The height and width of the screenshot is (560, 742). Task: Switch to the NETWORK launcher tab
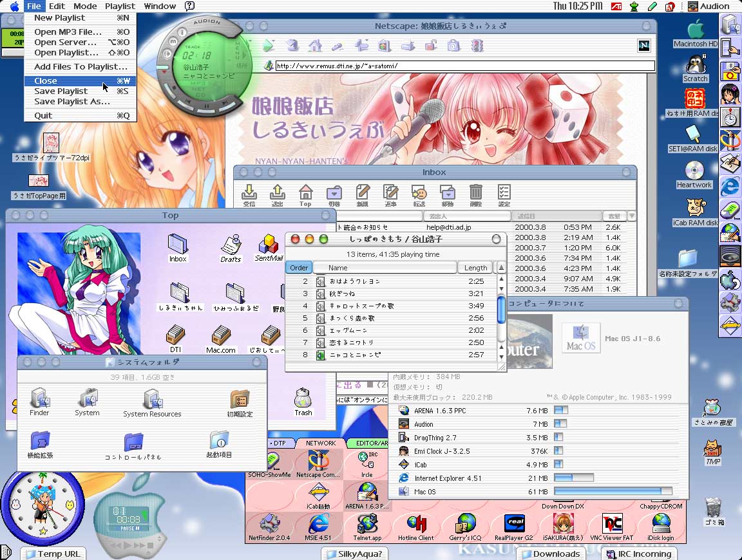click(x=320, y=443)
